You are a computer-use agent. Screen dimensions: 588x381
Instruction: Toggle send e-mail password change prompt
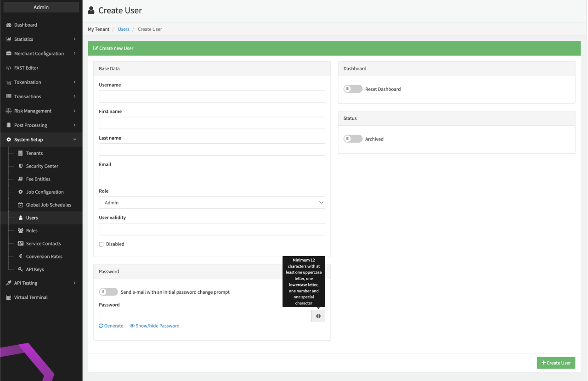point(108,292)
